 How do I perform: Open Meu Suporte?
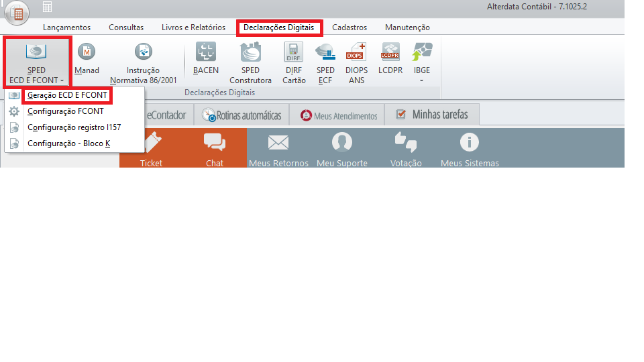click(342, 149)
